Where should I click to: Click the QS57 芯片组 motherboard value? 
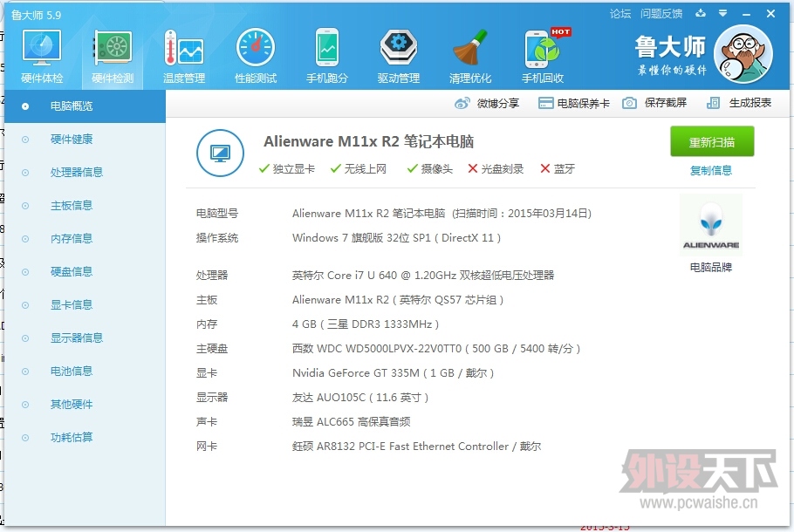[398, 300]
